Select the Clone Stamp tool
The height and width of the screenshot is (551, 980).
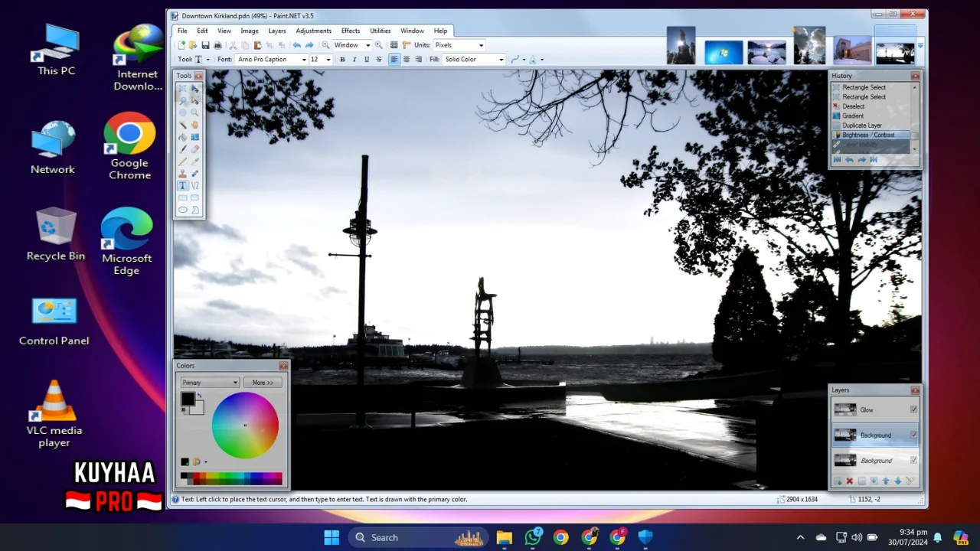[182, 174]
